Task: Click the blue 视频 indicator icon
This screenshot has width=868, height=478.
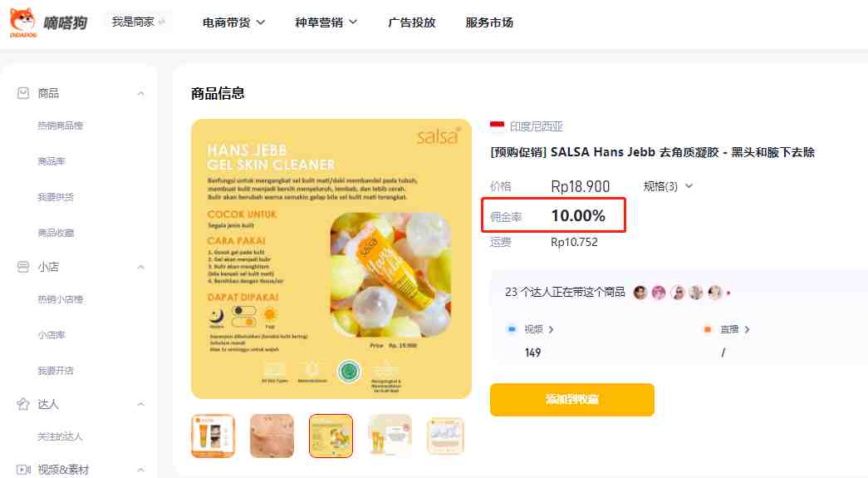Action: coord(512,329)
